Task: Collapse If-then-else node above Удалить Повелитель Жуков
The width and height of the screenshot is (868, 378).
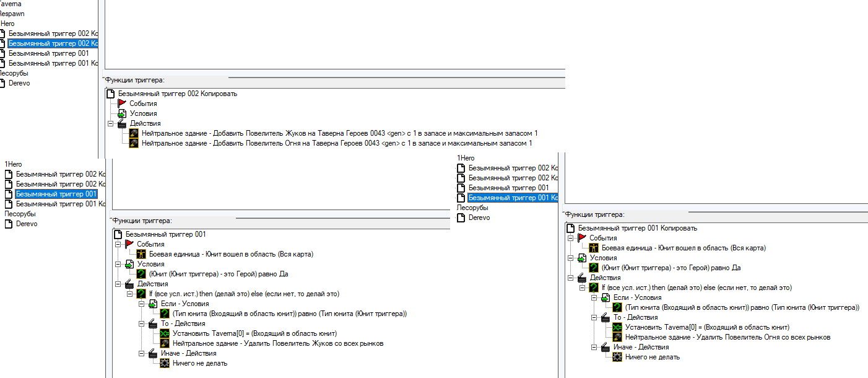Action: tap(130, 294)
